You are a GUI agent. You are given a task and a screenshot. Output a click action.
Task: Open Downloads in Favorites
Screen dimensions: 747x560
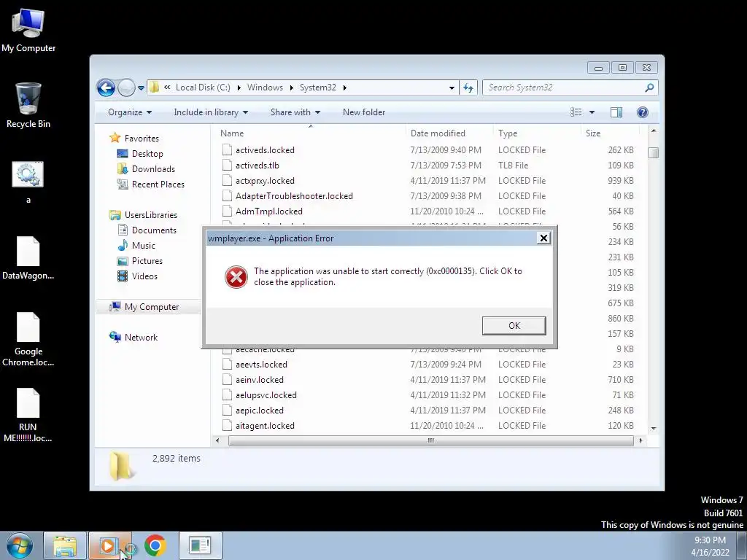pyautogui.click(x=146, y=169)
